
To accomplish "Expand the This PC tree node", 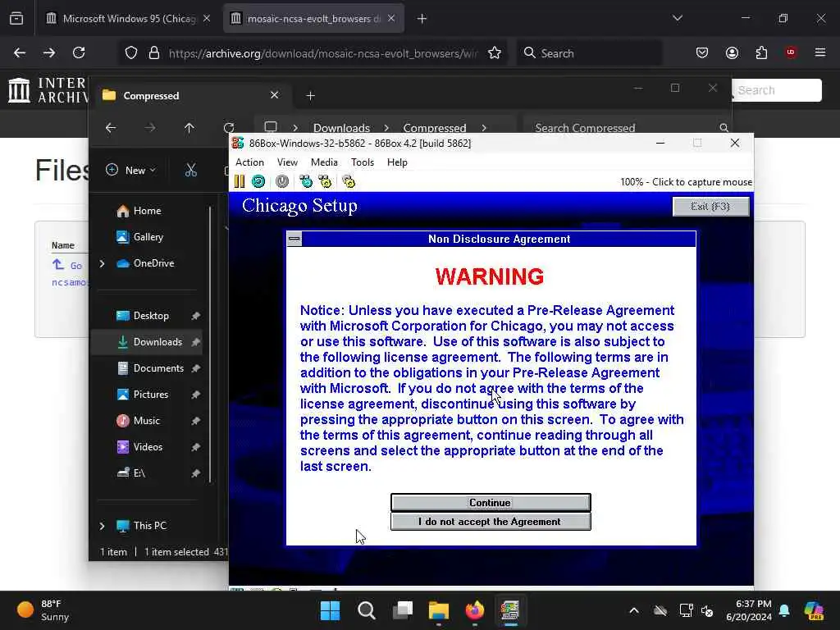I will pyautogui.click(x=103, y=526).
